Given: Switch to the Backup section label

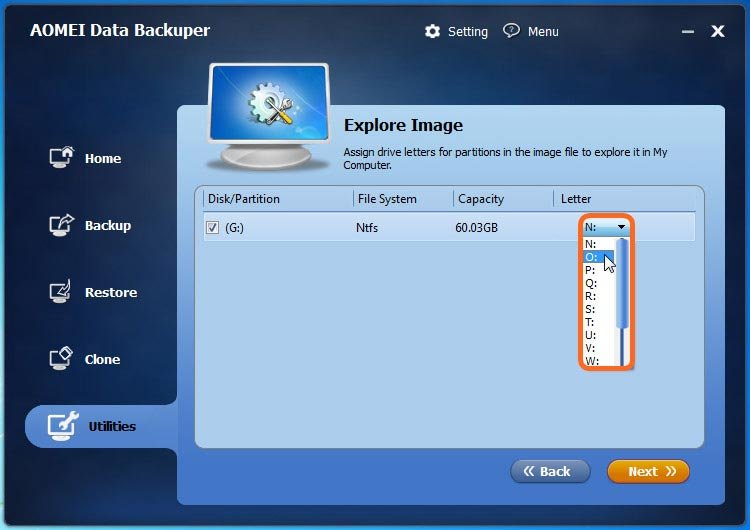Looking at the screenshot, I should click(x=108, y=225).
